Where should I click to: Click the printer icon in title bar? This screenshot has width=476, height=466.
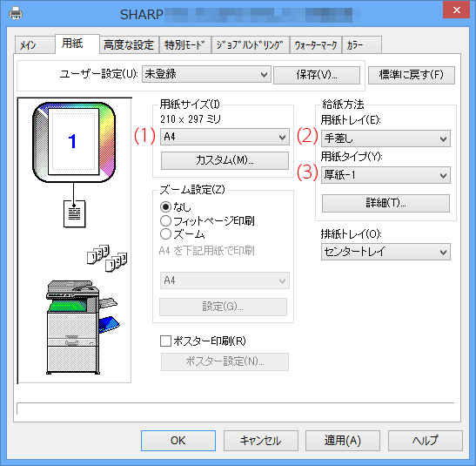click(16, 14)
